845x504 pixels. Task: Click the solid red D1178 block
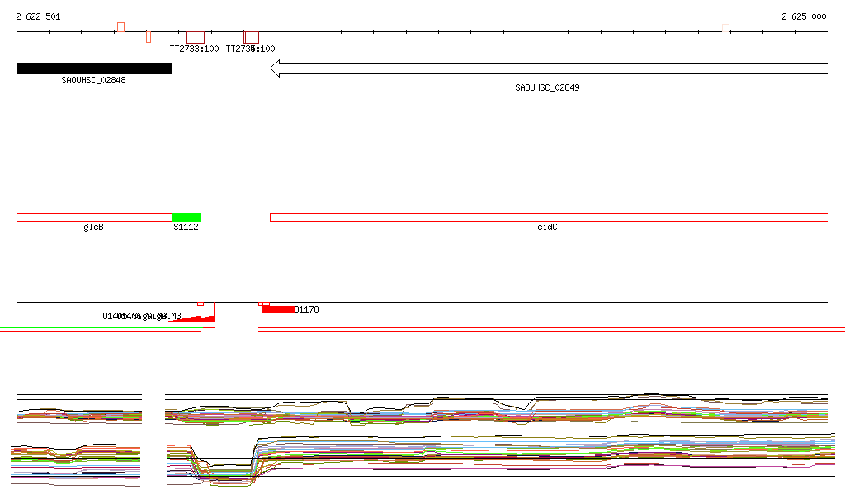(x=278, y=309)
